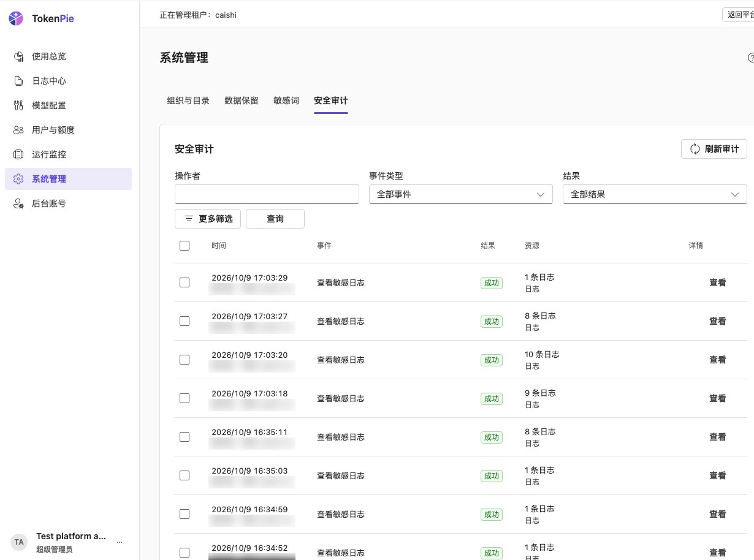
Task: Open 用户与额度 in sidebar
Action: (68, 130)
